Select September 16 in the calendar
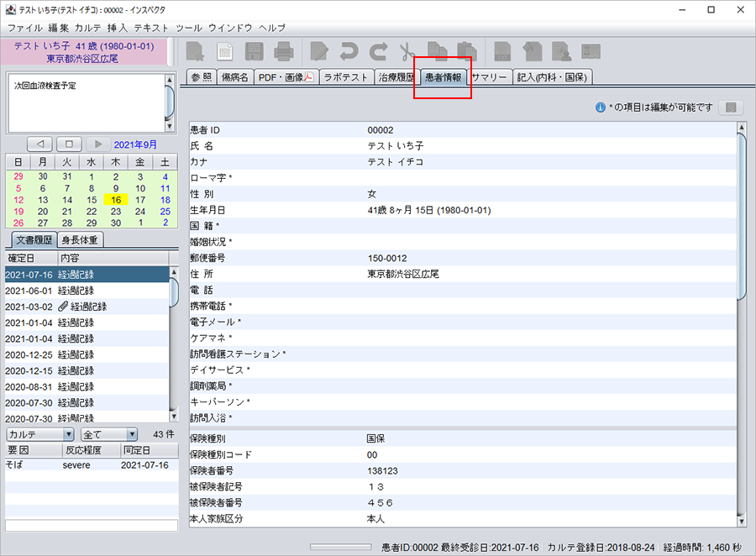 [x=116, y=200]
